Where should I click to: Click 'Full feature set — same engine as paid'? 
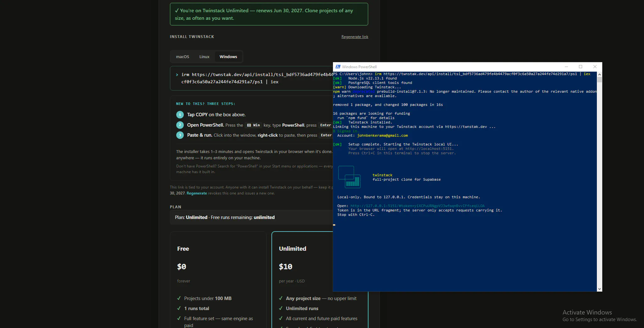point(218,322)
